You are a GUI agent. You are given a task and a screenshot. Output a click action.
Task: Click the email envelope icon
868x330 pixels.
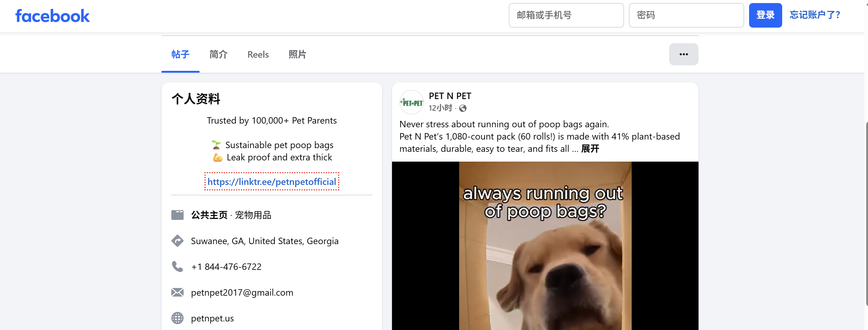tap(177, 292)
